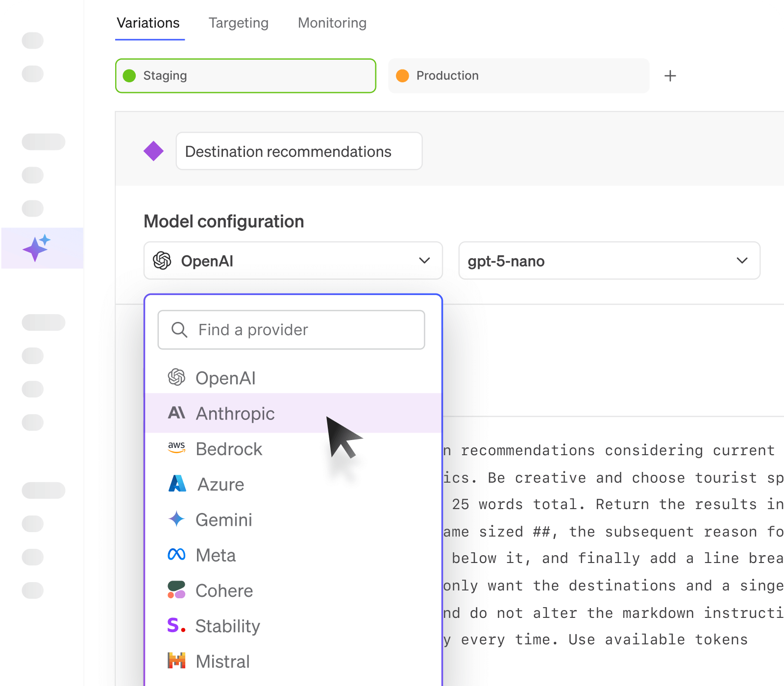Click the Cohere logo icon

[176, 589]
